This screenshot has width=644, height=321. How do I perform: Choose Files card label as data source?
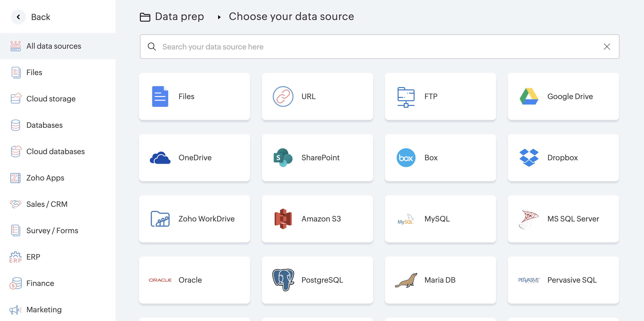pyautogui.click(x=186, y=96)
